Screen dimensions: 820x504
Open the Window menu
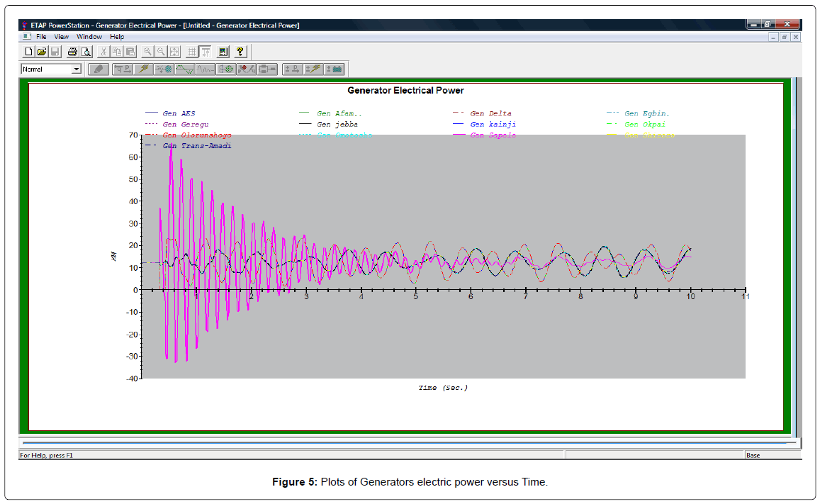coord(89,37)
